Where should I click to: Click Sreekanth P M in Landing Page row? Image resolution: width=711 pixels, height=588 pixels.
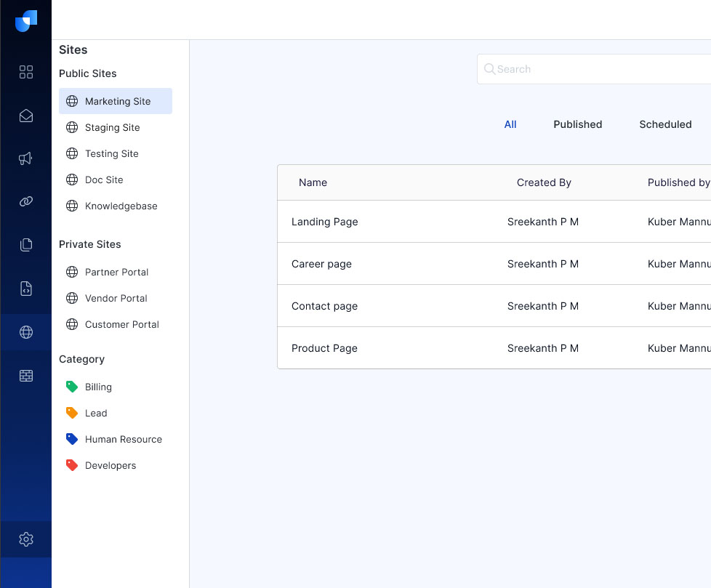click(543, 222)
